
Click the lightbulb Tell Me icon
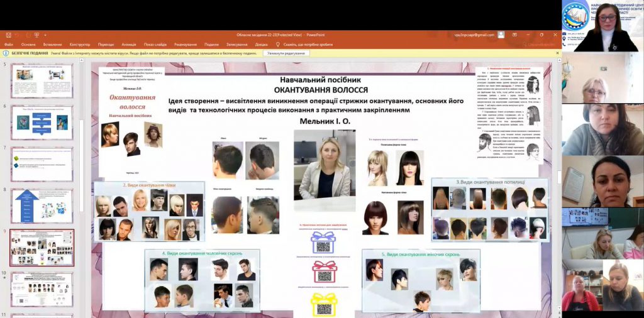pyautogui.click(x=277, y=45)
